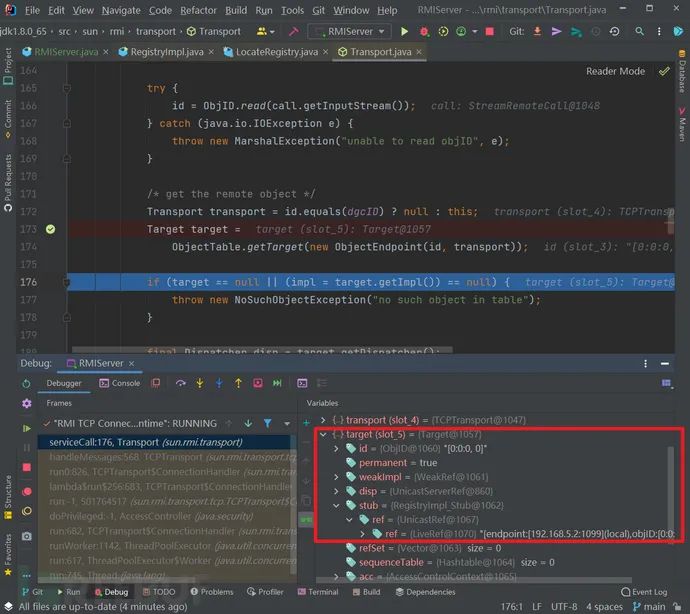Open thread selector dropdown arrow
The height and width of the screenshot is (614, 690).
click(x=287, y=423)
